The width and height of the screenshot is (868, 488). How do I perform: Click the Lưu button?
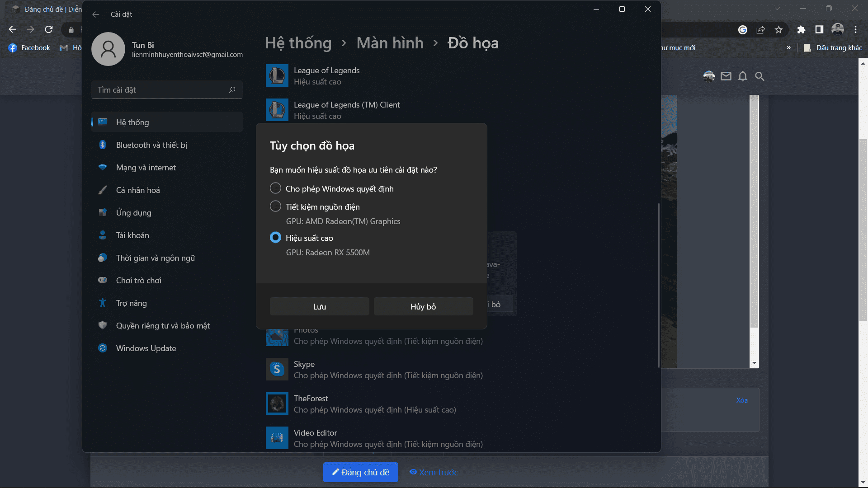coord(319,306)
